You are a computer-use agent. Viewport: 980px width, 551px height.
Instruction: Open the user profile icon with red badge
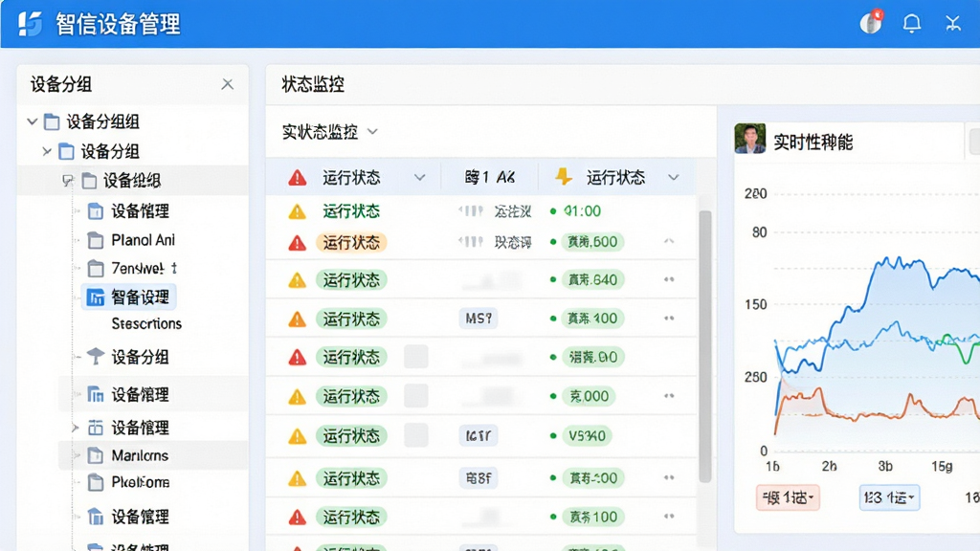pyautogui.click(x=871, y=23)
